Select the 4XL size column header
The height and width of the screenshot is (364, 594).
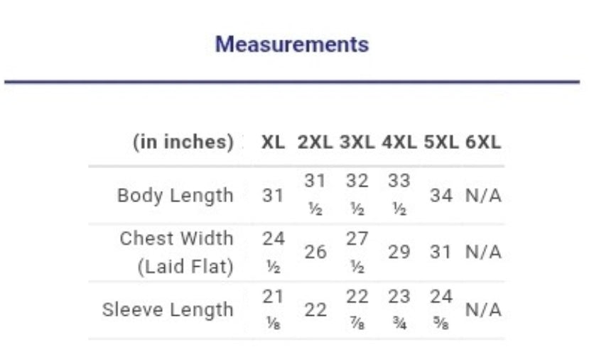(399, 143)
